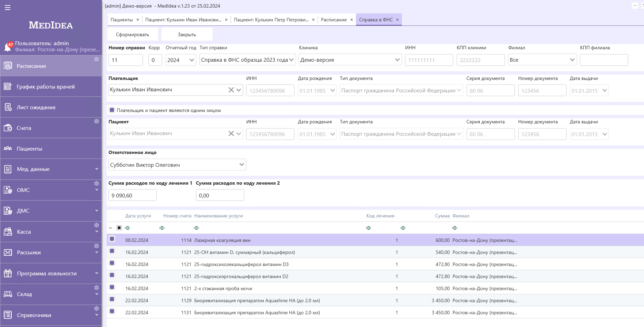Open settings gear on Справочники item
Screen dimensions: 644x327
pyautogui.click(x=96, y=308)
